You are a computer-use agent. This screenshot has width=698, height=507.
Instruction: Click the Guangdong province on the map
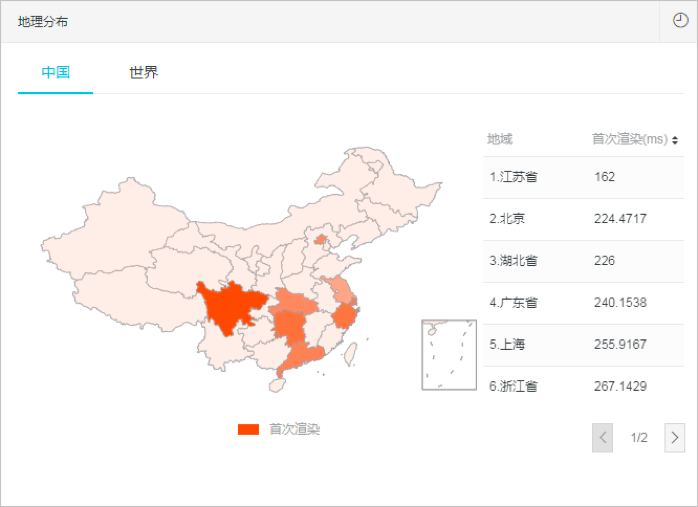click(303, 357)
